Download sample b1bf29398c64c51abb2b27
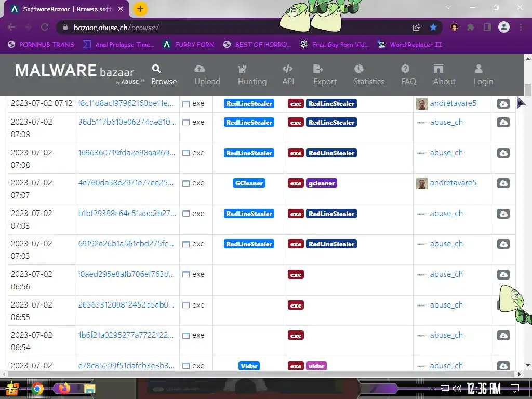This screenshot has width=532, height=399. (x=503, y=214)
